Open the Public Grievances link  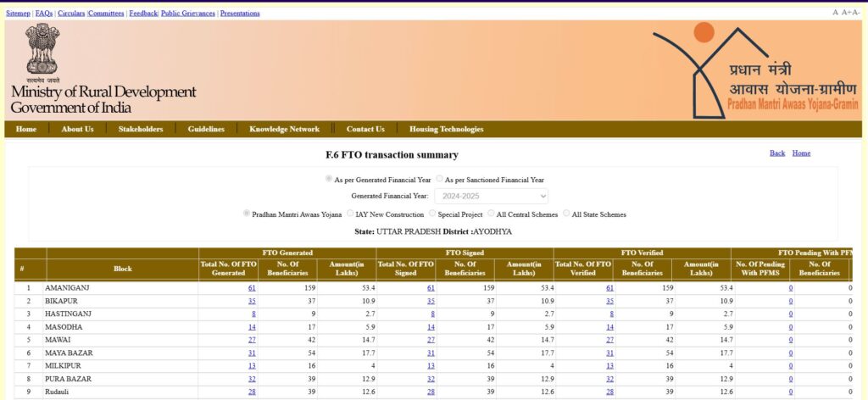coord(188,14)
